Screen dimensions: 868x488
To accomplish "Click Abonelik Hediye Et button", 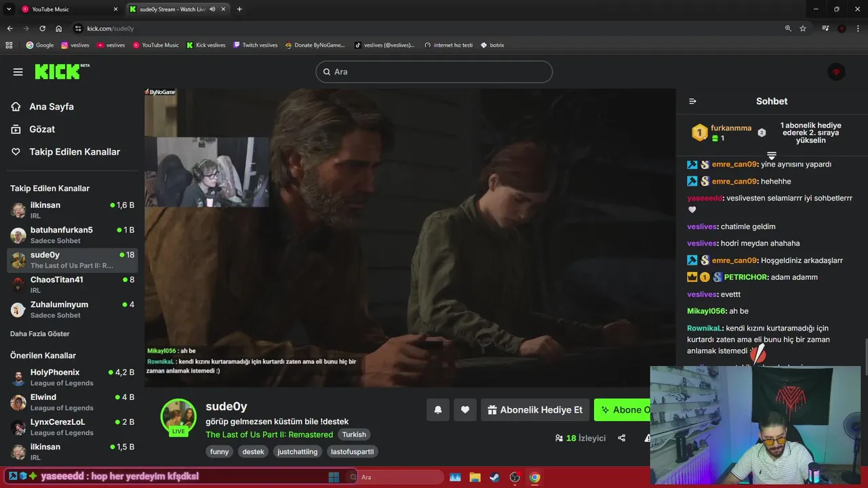I will click(535, 409).
